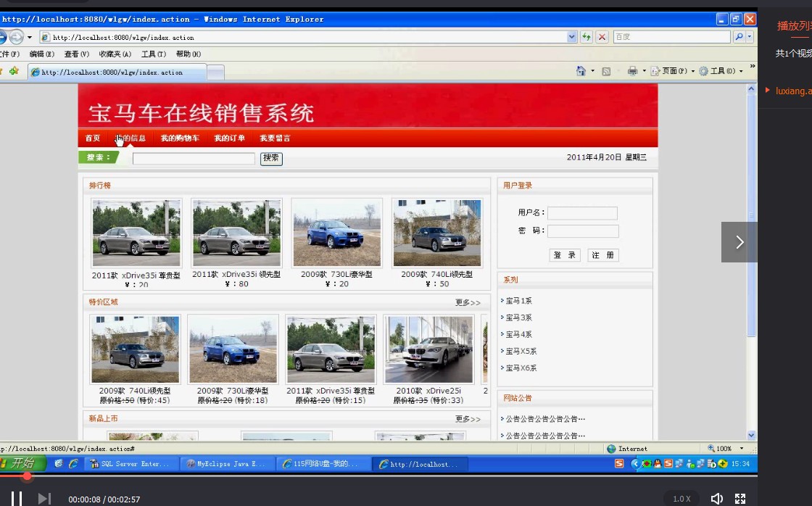
Task: Click the site search keyword text box
Action: coord(194,159)
